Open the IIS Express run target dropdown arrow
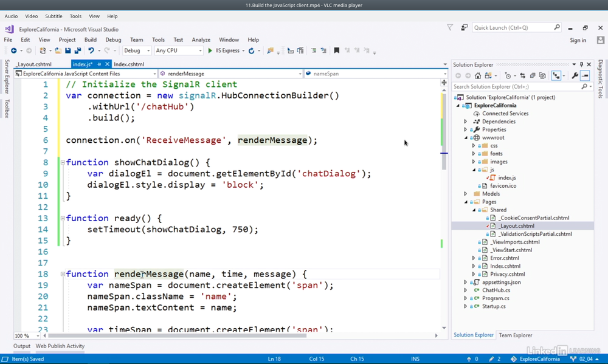 pyautogui.click(x=243, y=51)
